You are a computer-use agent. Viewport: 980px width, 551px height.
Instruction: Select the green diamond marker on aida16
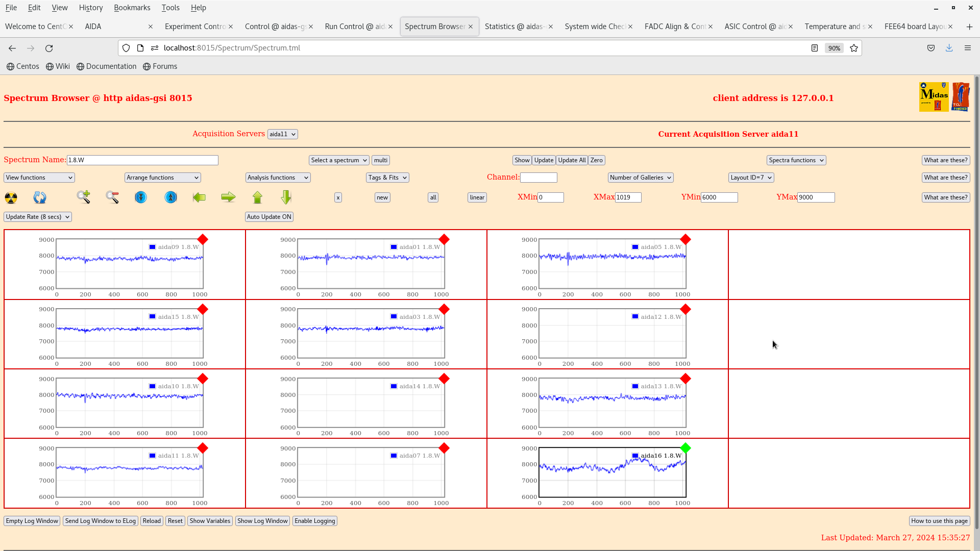685,448
